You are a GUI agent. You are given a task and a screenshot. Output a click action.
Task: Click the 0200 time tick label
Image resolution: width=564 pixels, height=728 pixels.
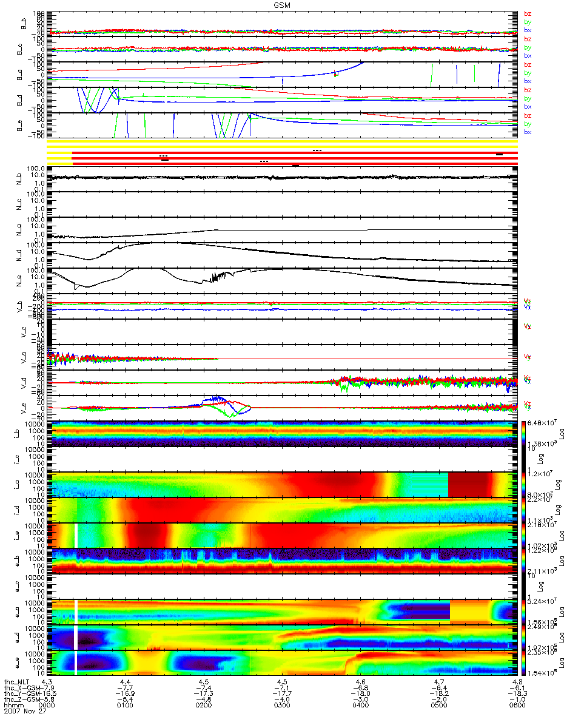(204, 706)
